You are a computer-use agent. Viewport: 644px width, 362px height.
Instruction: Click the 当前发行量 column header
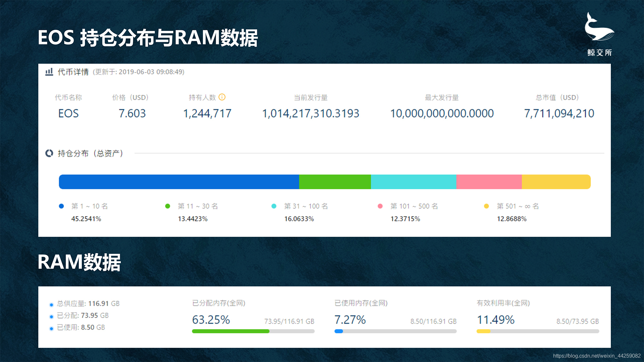tap(310, 97)
